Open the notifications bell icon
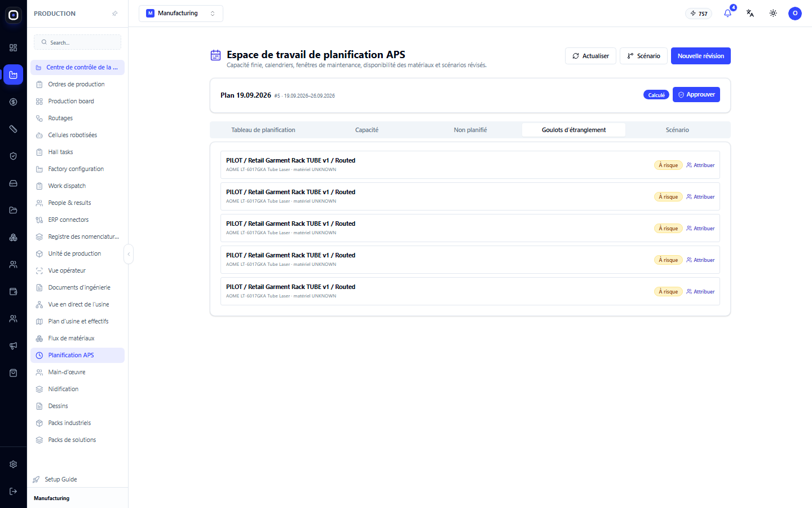Image resolution: width=812 pixels, height=508 pixels. pos(727,13)
